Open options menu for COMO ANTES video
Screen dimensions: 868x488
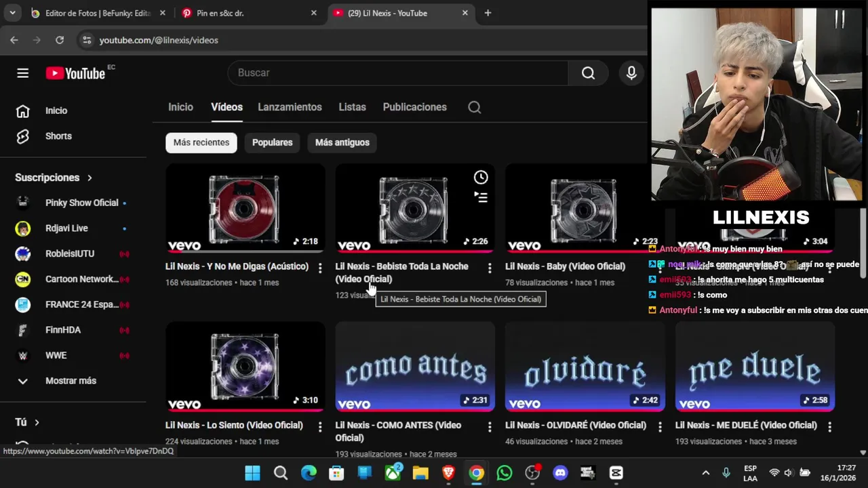[490, 427]
